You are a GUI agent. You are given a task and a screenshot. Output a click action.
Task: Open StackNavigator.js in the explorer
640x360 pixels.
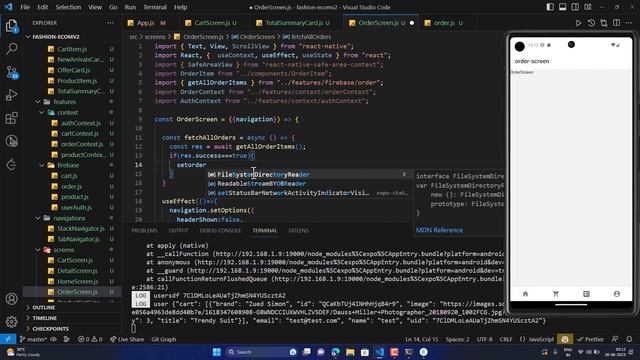click(80, 229)
